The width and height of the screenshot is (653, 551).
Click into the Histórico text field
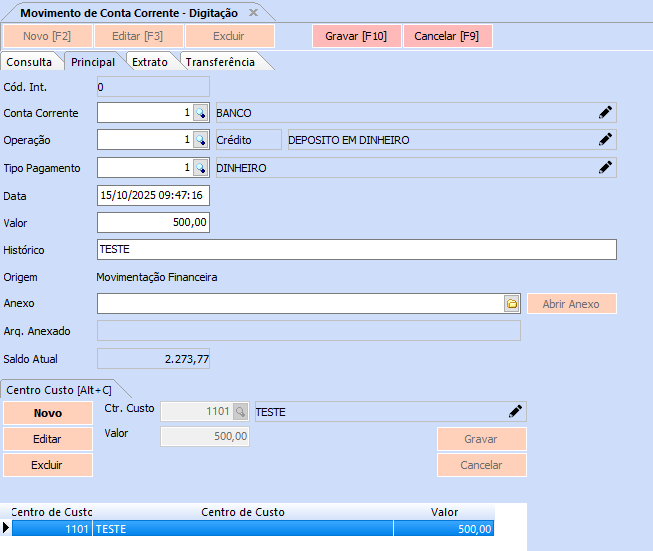(x=356, y=250)
